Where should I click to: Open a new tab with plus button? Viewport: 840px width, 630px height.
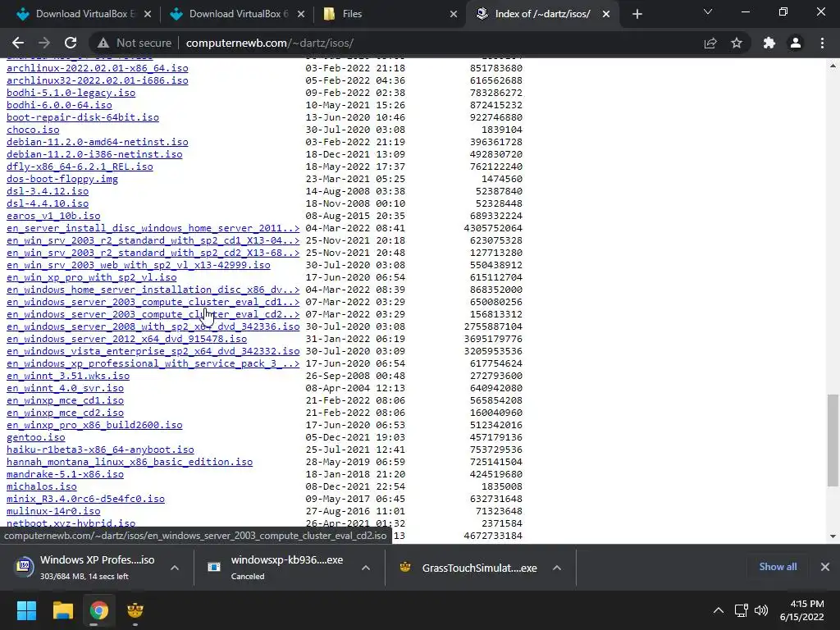[x=637, y=14]
